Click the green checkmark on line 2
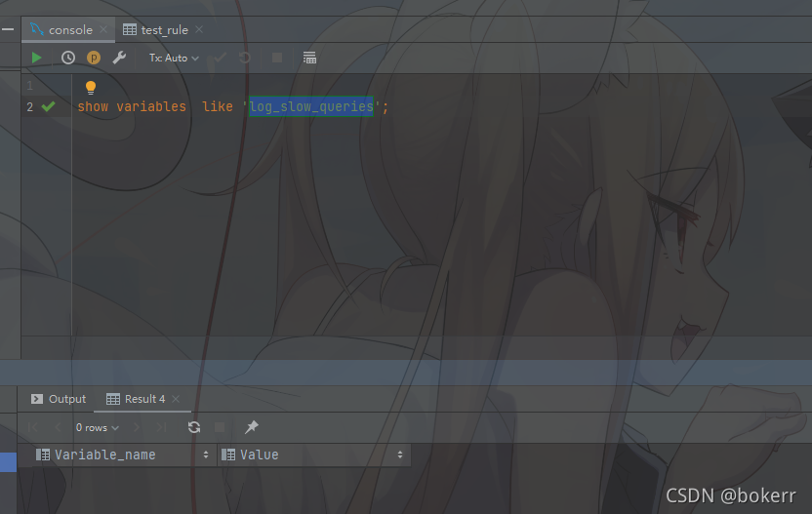Screen dimensions: 812x514 click(x=48, y=106)
